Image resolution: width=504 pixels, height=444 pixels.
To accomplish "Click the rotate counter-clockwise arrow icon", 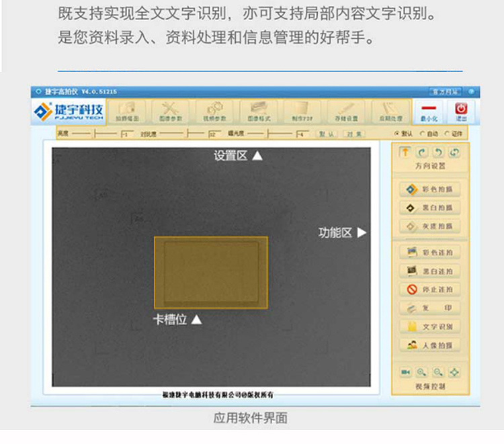I will [x=438, y=152].
